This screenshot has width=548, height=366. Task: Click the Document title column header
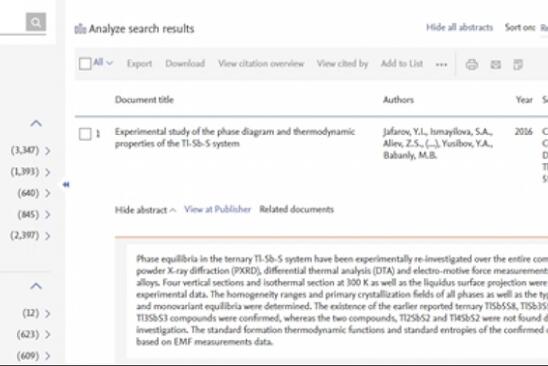coord(144,100)
